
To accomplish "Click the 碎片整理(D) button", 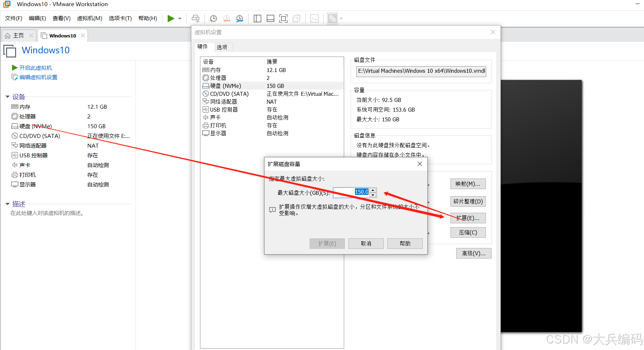I will pyautogui.click(x=468, y=201).
